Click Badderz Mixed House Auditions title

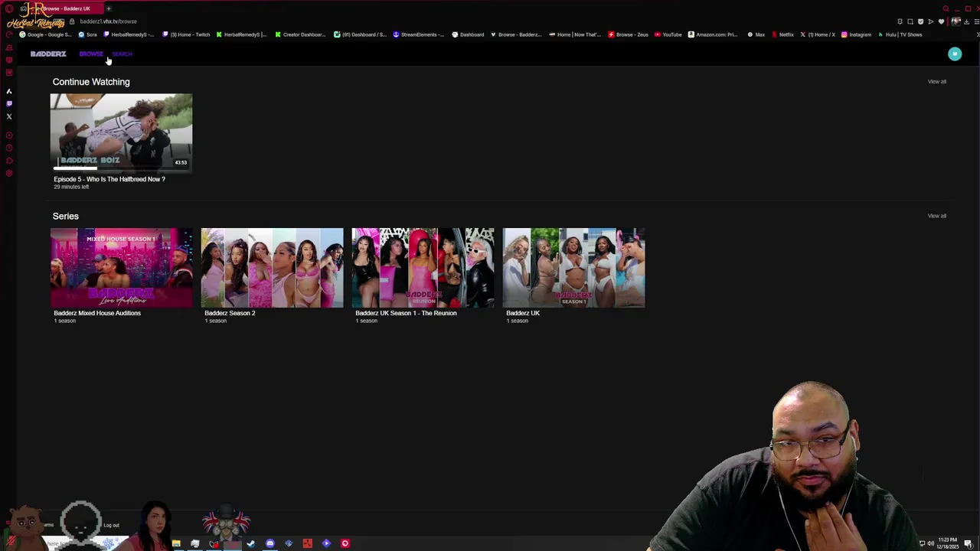97,313
